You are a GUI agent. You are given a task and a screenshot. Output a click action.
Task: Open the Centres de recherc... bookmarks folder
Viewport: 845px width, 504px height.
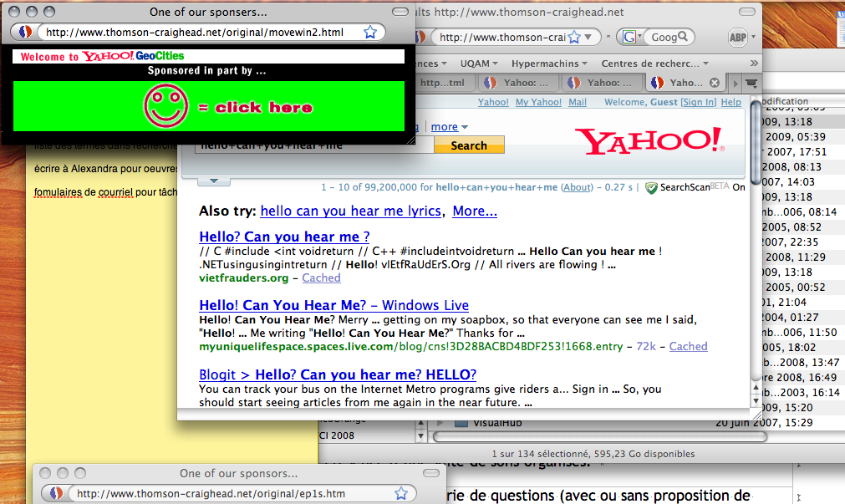pyautogui.click(x=654, y=64)
